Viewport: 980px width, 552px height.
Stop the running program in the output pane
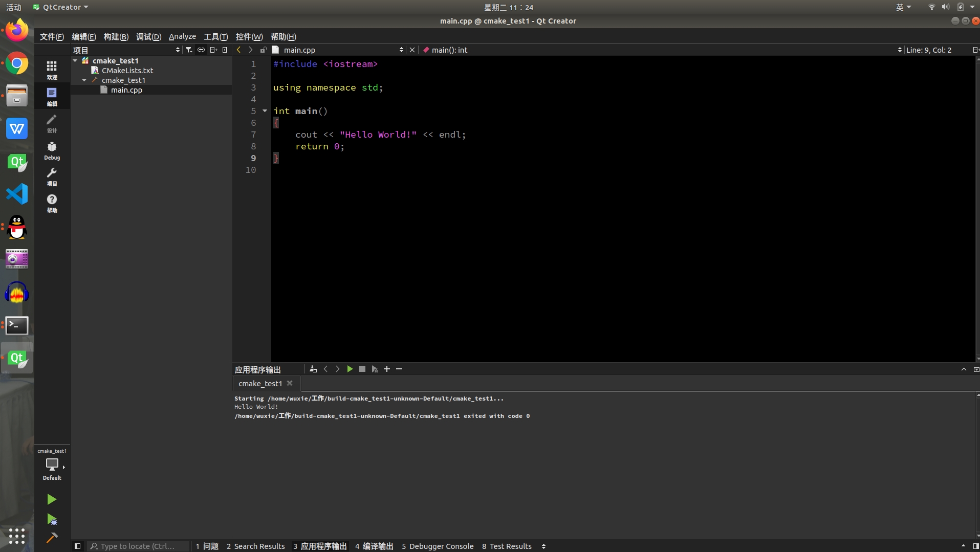362,368
